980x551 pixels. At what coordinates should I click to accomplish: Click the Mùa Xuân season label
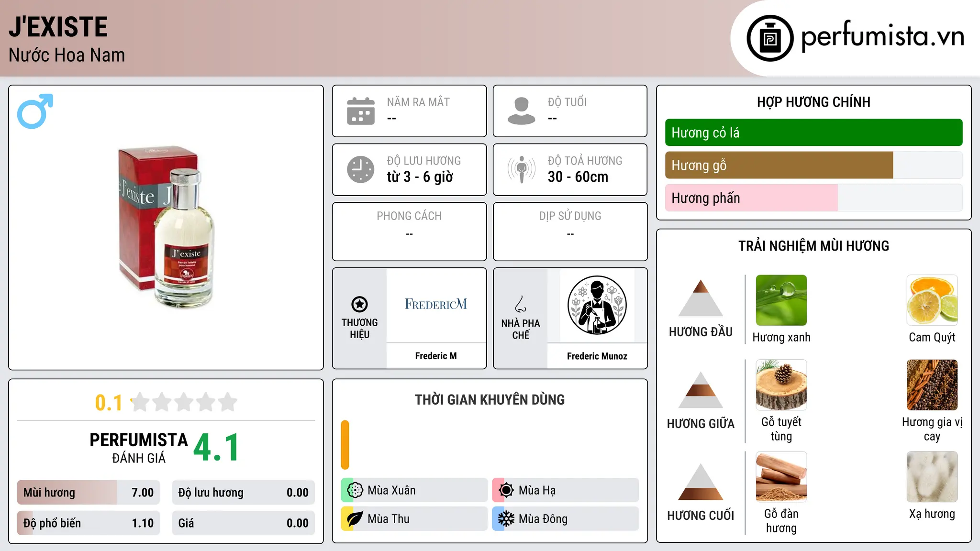click(x=391, y=490)
